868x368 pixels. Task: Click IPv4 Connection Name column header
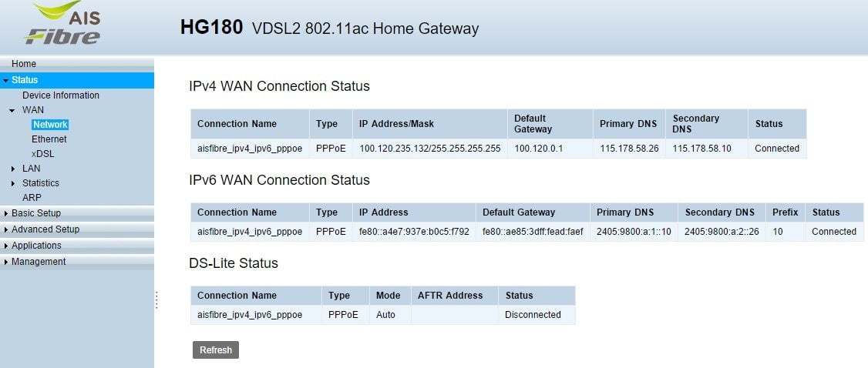tap(237, 124)
